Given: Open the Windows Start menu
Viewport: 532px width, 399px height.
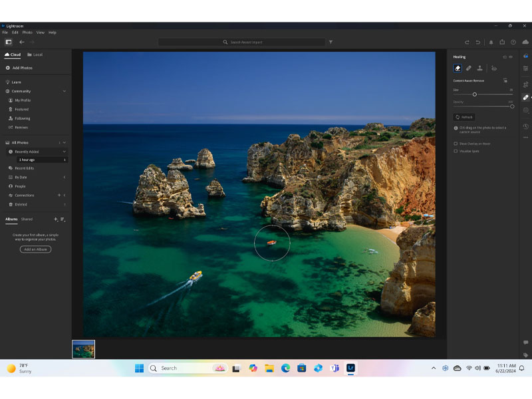Looking at the screenshot, I should 139,368.
